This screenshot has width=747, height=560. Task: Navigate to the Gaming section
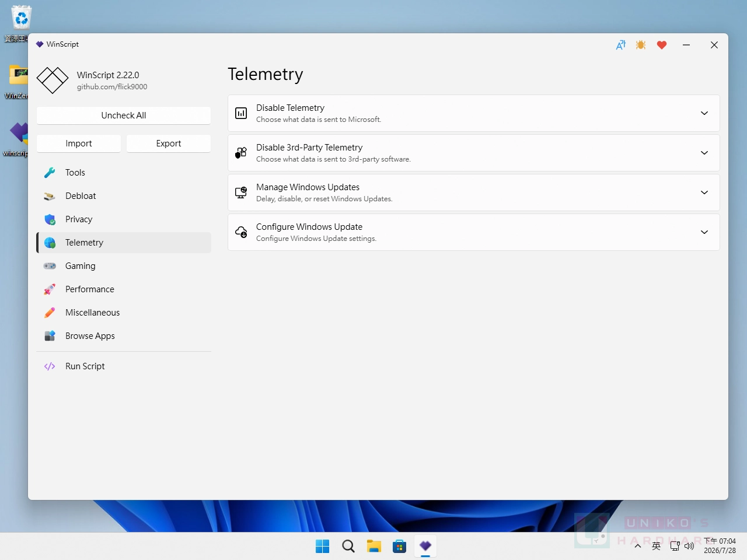(124, 266)
